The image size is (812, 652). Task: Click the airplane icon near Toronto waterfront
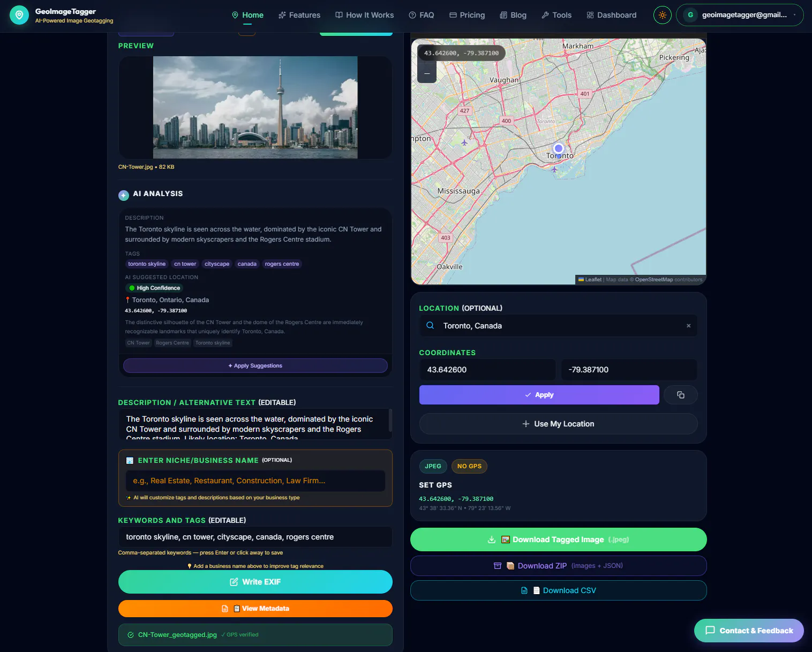tap(554, 169)
